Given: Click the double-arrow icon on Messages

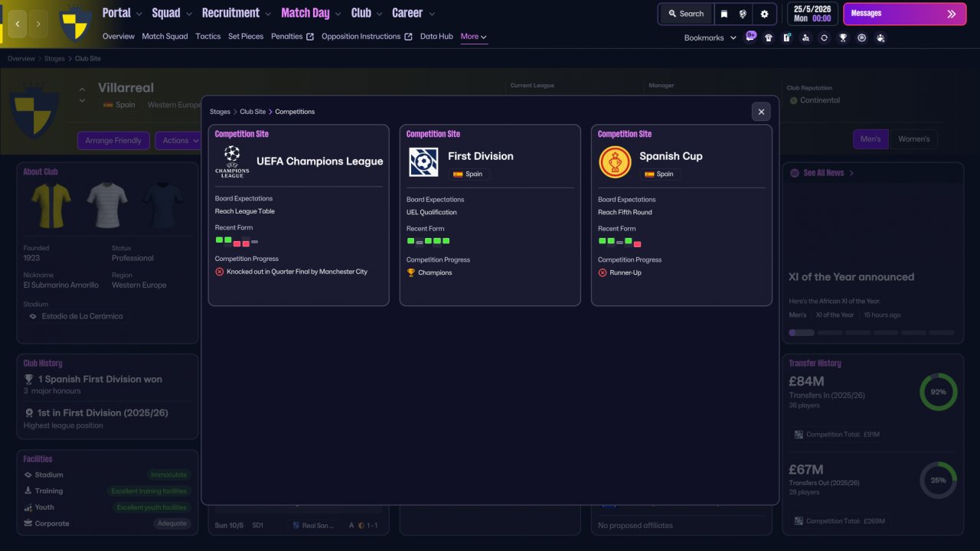Looking at the screenshot, I should (x=952, y=14).
